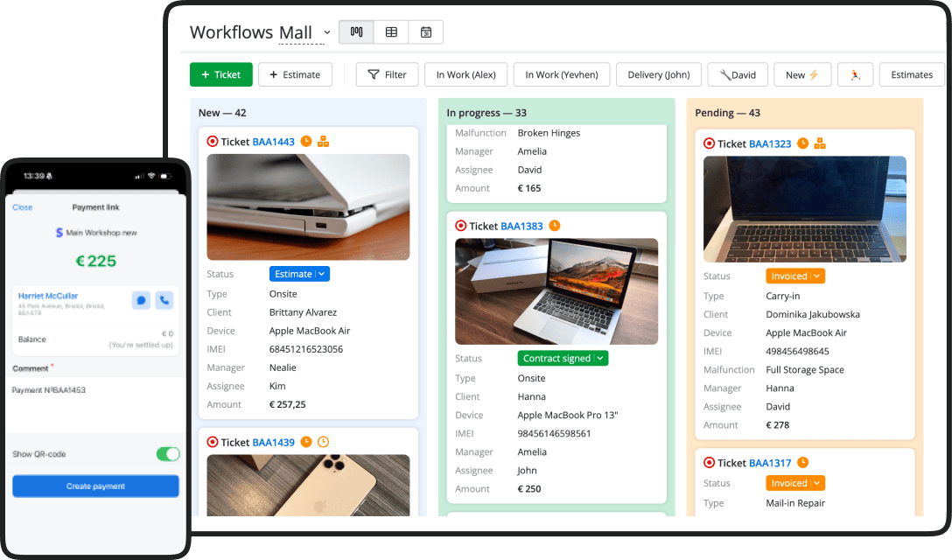
Task: Click the green + Ticket button
Action: point(220,75)
